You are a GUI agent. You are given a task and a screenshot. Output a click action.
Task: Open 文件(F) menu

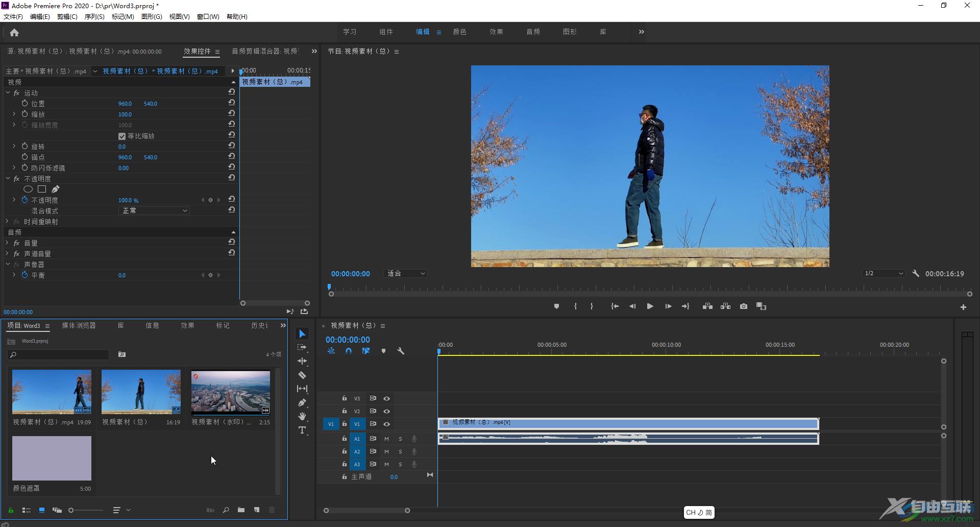click(x=13, y=16)
